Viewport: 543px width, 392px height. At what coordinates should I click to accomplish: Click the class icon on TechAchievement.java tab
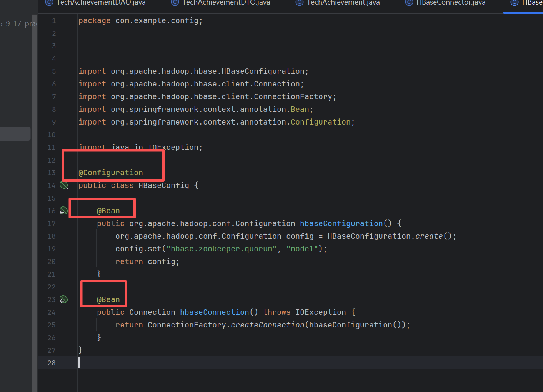300,3
